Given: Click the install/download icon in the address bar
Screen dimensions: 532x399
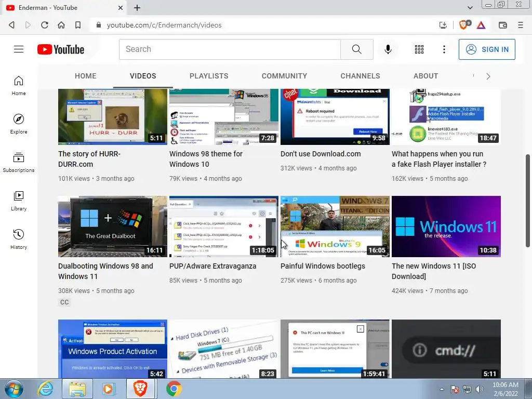Looking at the screenshot, I should (443, 25).
